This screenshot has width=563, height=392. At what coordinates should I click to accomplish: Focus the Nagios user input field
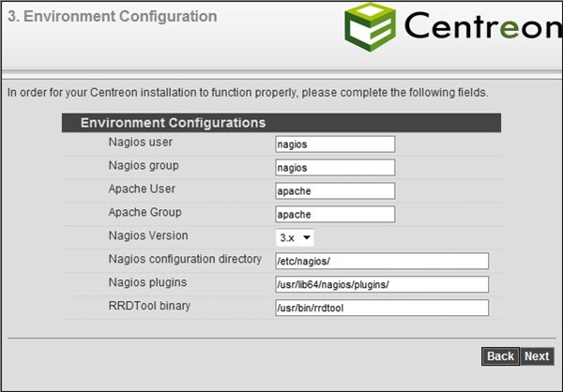pyautogui.click(x=335, y=143)
